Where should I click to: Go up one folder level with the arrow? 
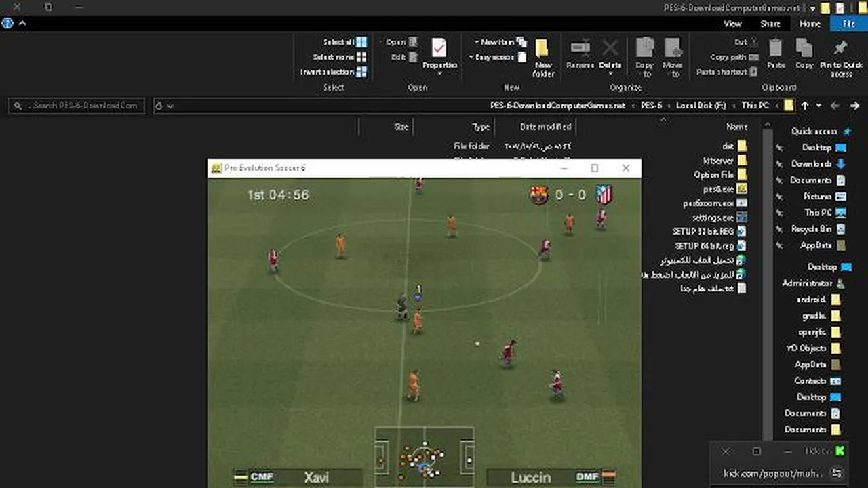[805, 106]
